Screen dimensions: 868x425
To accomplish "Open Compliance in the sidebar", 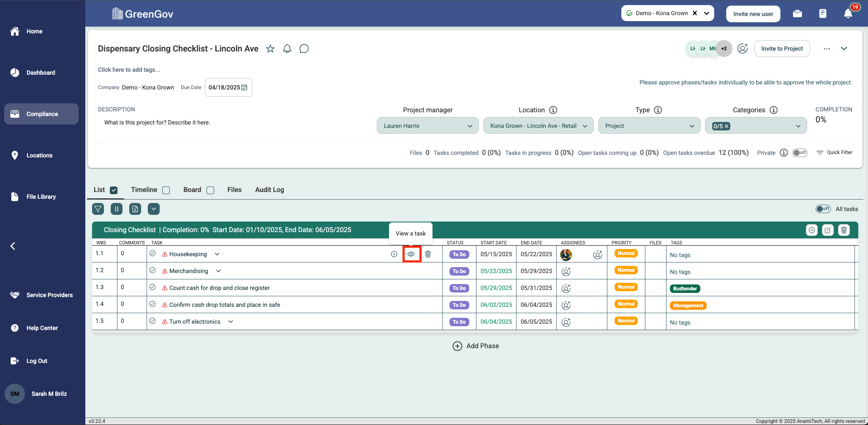I will [41, 114].
